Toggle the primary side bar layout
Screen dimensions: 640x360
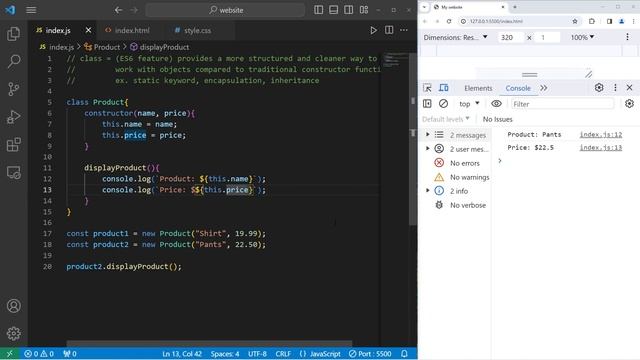pyautogui.click(x=318, y=10)
